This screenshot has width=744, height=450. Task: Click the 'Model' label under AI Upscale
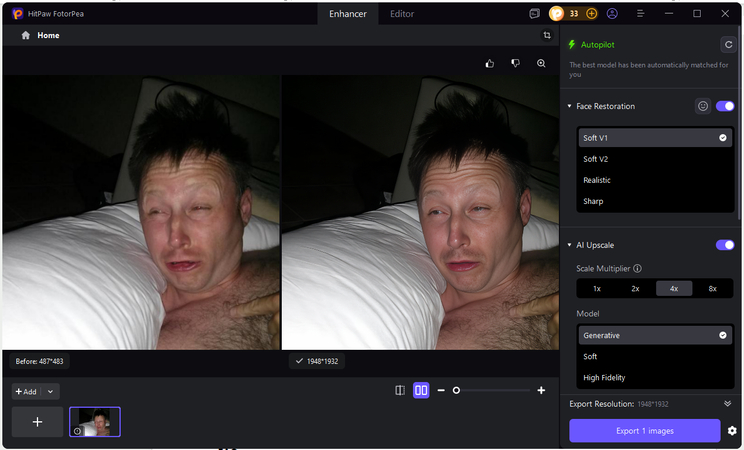587,314
